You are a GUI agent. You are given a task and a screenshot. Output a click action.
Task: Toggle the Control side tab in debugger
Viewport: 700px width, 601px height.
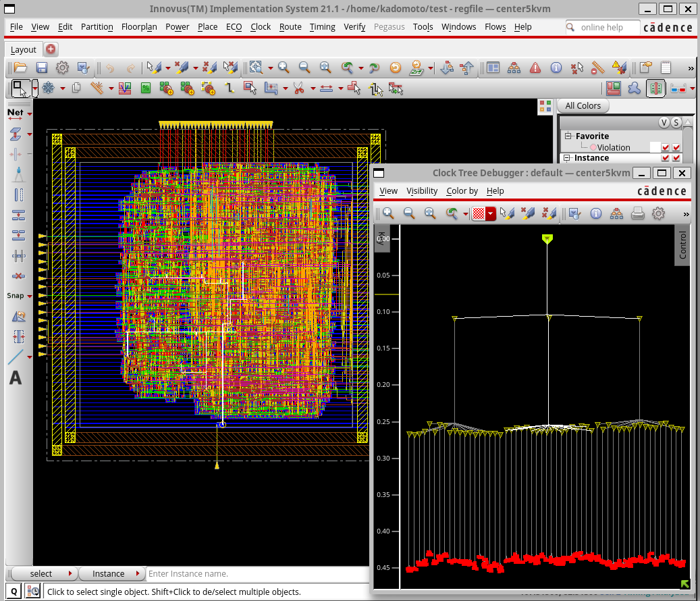[x=682, y=244]
